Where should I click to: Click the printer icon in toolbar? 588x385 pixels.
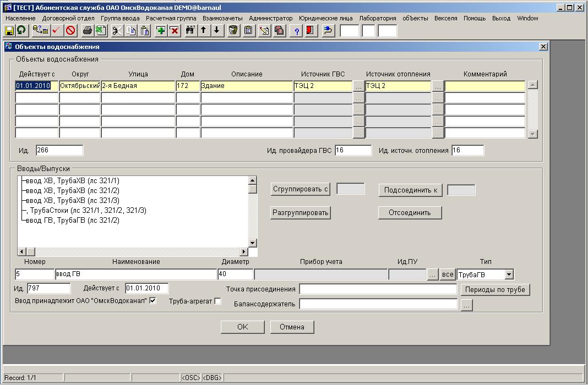coord(87,31)
